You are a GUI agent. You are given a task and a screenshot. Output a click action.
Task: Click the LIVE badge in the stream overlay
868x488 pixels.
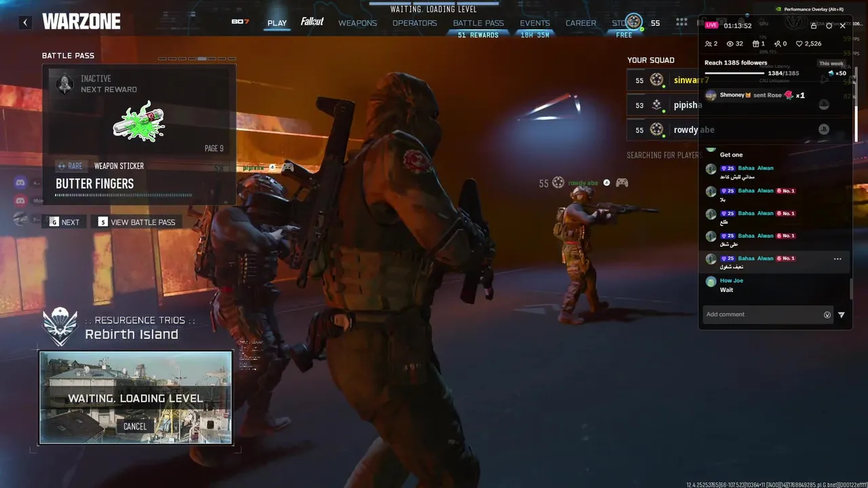click(x=711, y=25)
